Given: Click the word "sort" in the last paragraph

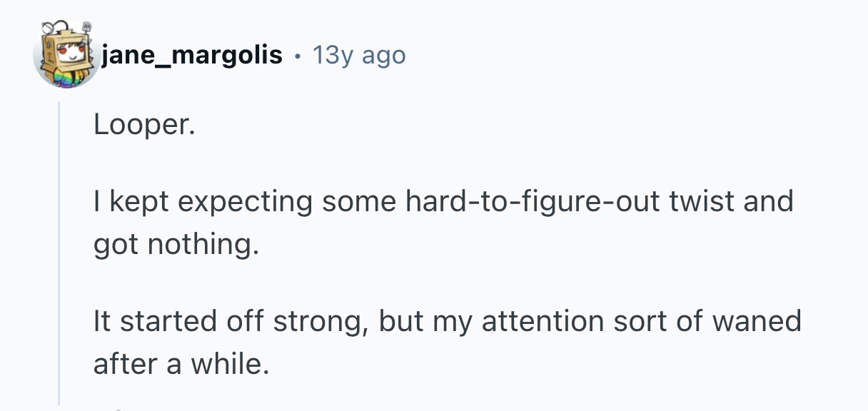Looking at the screenshot, I should tap(632, 320).
